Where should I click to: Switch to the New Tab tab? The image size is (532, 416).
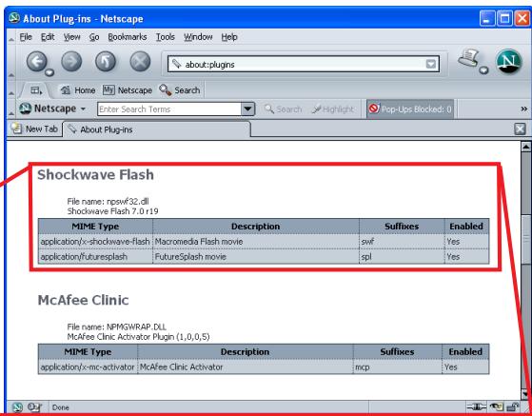[34, 129]
